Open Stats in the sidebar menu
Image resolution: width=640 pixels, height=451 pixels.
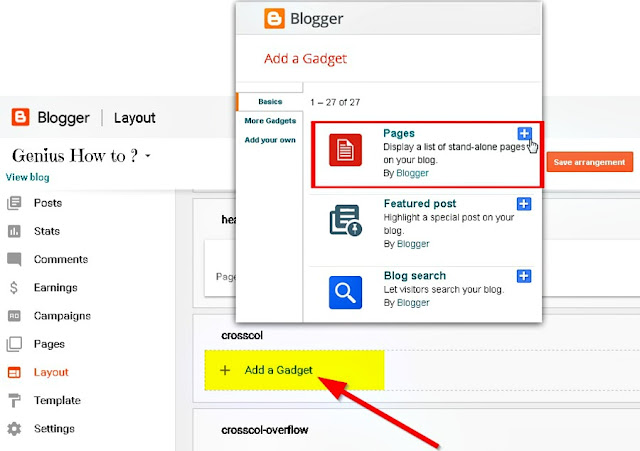pyautogui.click(x=47, y=231)
